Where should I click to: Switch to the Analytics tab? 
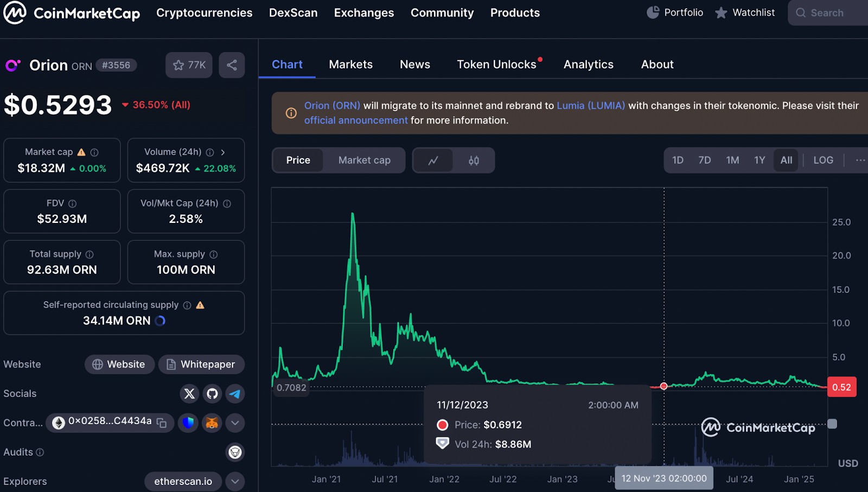point(589,65)
